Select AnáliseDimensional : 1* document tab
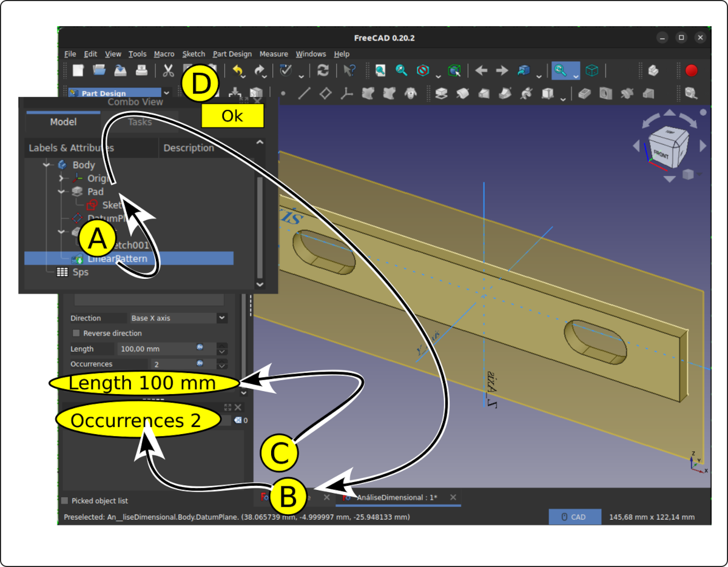728x567 pixels. (399, 497)
